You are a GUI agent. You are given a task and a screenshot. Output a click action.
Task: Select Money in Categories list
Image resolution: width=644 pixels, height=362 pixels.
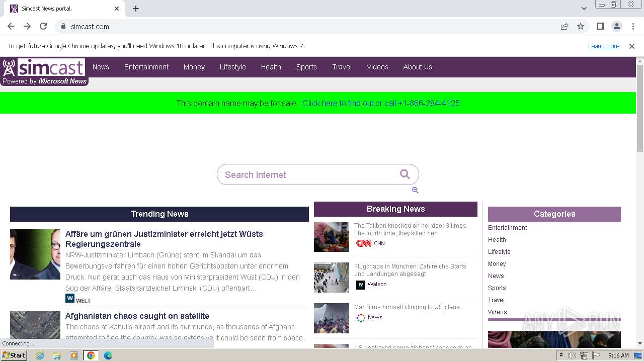[497, 264]
